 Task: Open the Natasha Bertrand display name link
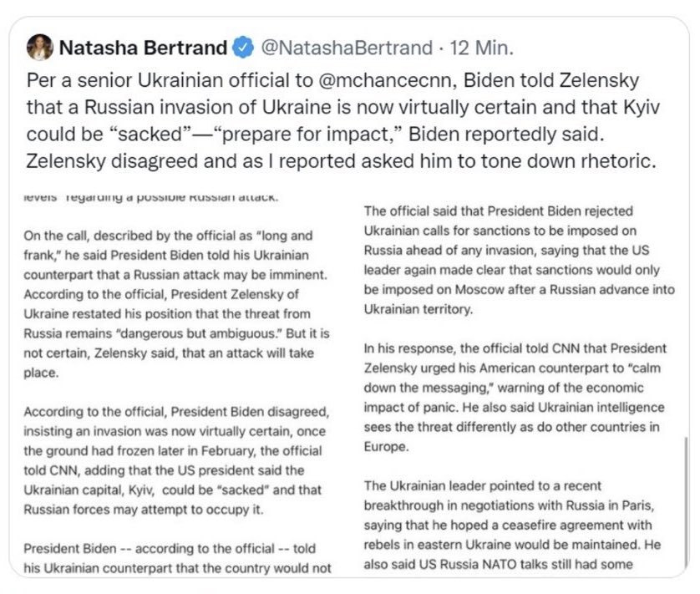point(142,48)
